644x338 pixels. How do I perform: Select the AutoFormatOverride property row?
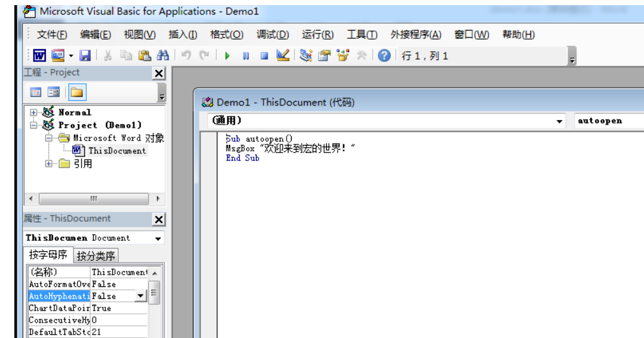87,284
